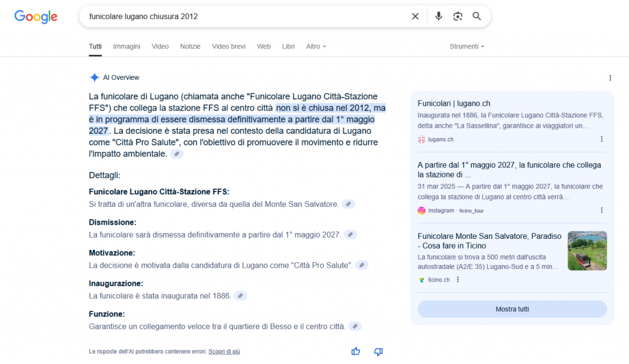Screen dimensions: 629x364
Task: Open search by image camera icon
Action: click(458, 17)
